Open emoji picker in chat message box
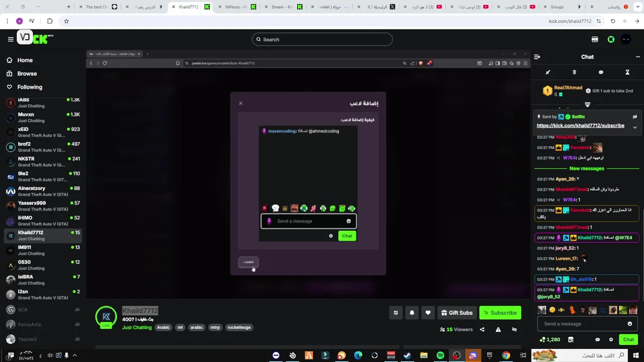 coord(629,324)
